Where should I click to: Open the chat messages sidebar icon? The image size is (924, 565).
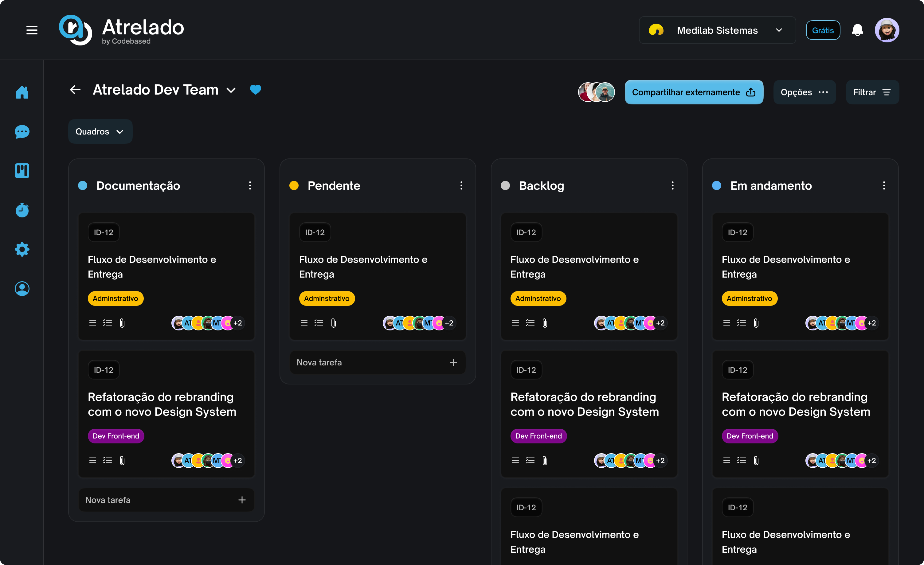(x=22, y=132)
